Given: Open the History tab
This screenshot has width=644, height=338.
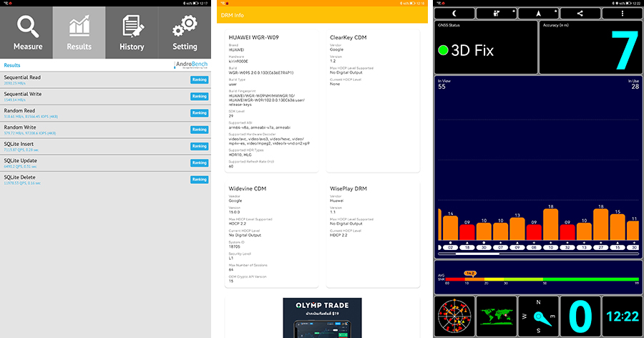Looking at the screenshot, I should click(x=132, y=32).
